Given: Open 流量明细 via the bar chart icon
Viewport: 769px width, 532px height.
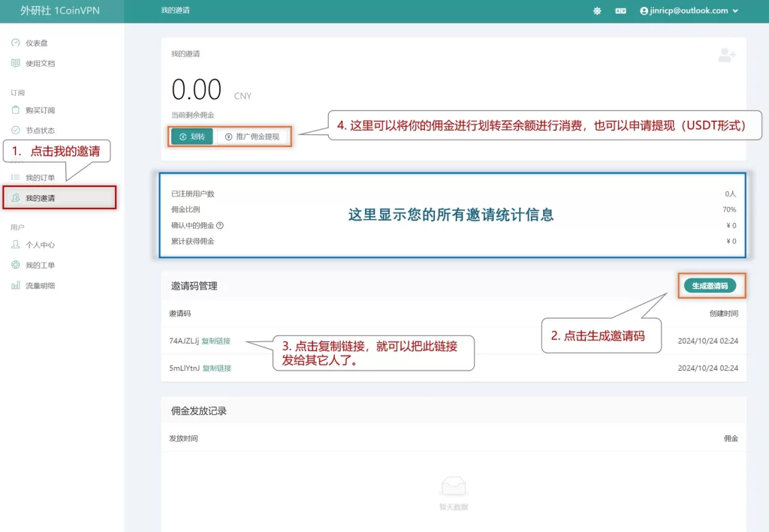Looking at the screenshot, I should [17, 285].
